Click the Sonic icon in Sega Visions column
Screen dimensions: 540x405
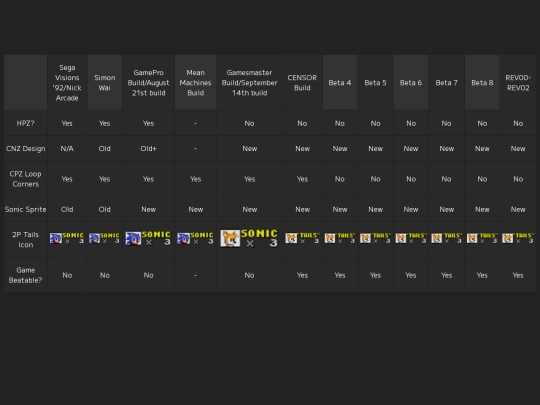pyautogui.click(x=67, y=238)
